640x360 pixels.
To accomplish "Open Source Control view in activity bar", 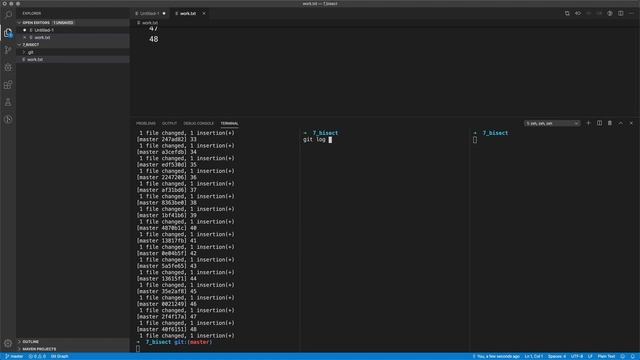I will coord(8,50).
